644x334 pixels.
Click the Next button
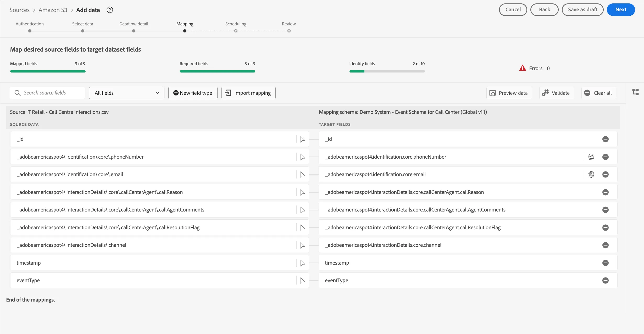(621, 10)
